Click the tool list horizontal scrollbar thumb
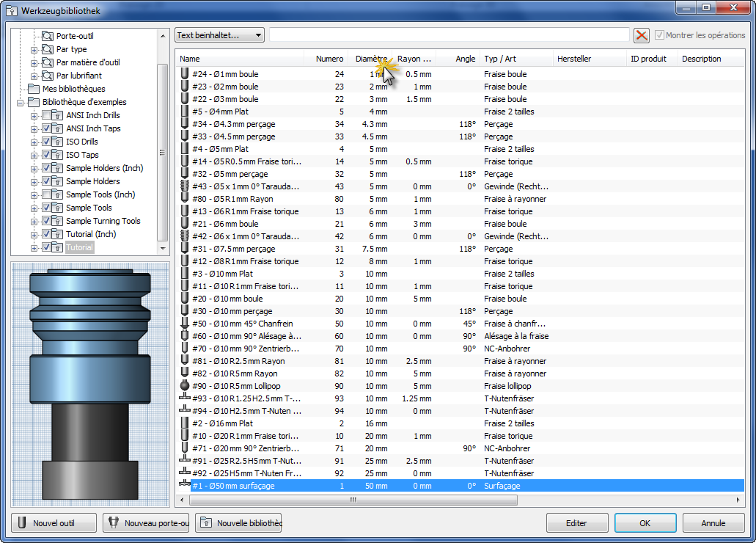The image size is (756, 543). click(x=353, y=500)
